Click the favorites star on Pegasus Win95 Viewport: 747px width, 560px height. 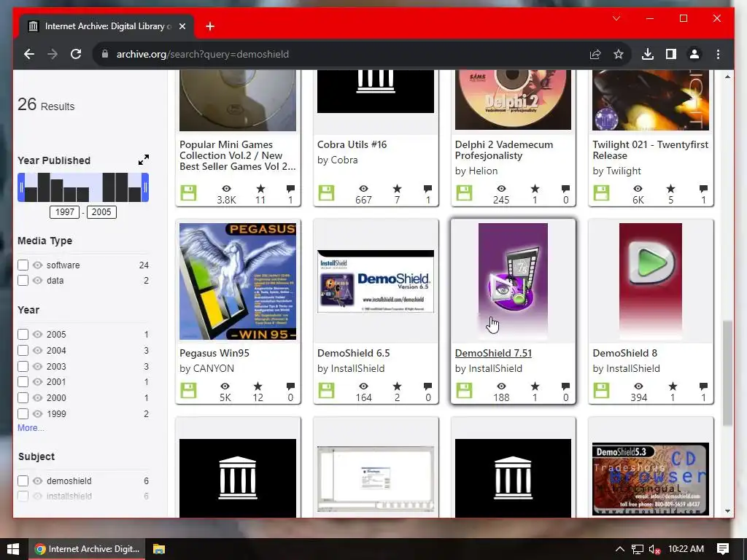tap(258, 386)
